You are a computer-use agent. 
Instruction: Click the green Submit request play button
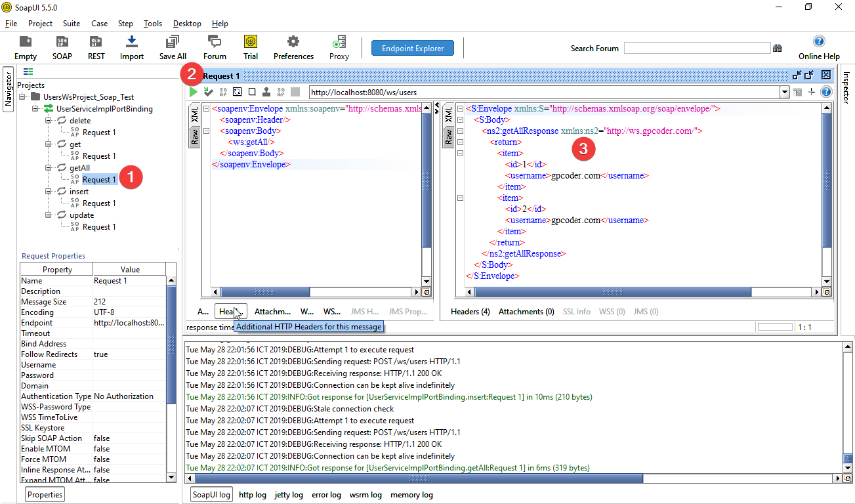tap(194, 93)
